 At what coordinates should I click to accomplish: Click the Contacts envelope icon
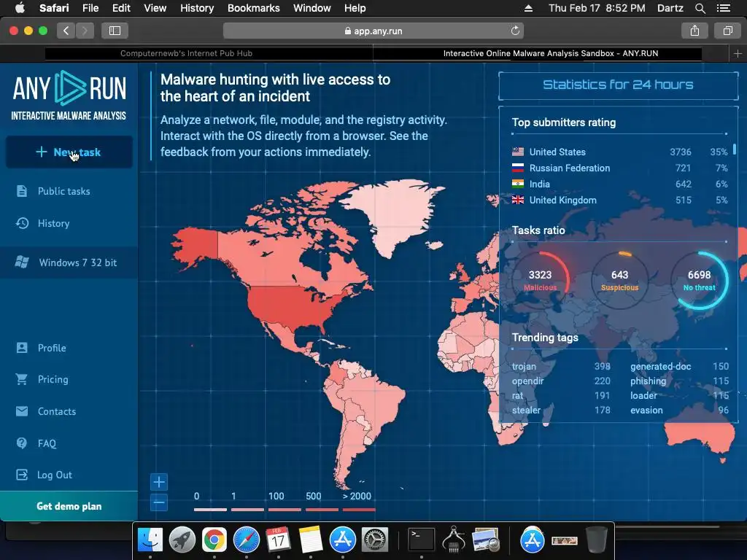pyautogui.click(x=22, y=411)
